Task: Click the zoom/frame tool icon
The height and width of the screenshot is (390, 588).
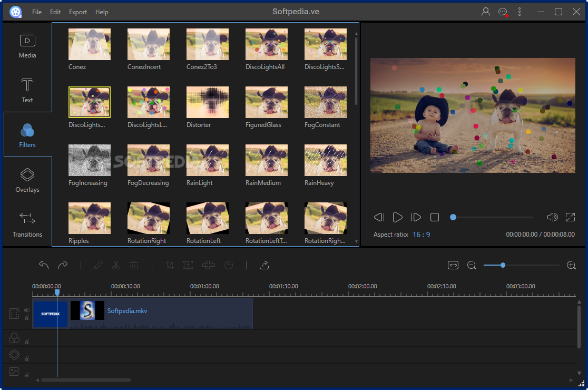Action: pos(188,265)
